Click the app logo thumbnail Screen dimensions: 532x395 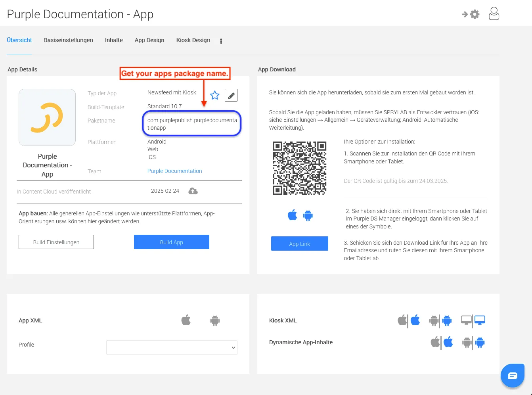(47, 117)
